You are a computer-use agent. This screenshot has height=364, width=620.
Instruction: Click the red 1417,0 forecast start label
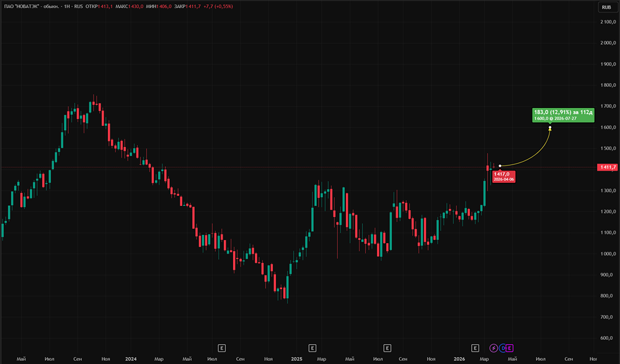pyautogui.click(x=503, y=177)
